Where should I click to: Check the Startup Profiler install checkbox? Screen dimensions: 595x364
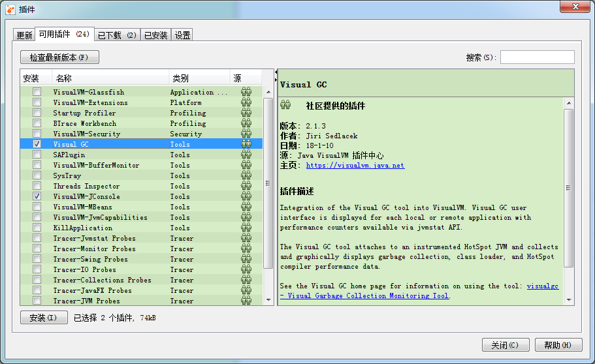tap(37, 113)
